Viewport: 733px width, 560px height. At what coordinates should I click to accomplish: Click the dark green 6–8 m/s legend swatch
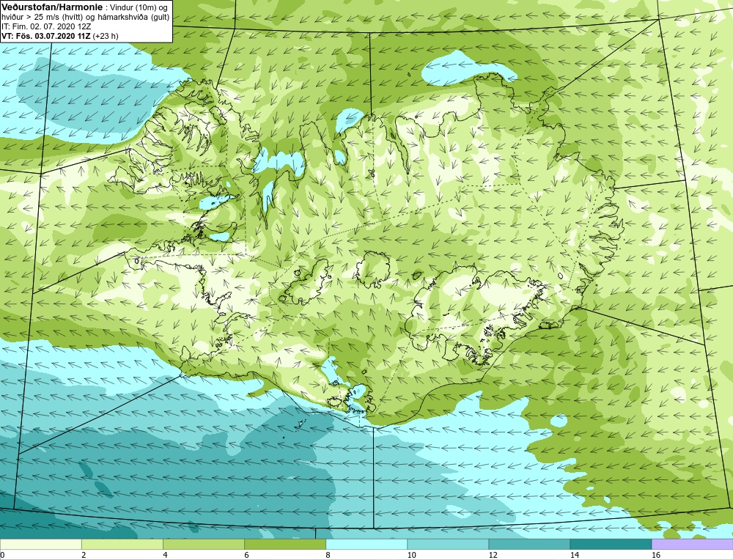click(284, 544)
